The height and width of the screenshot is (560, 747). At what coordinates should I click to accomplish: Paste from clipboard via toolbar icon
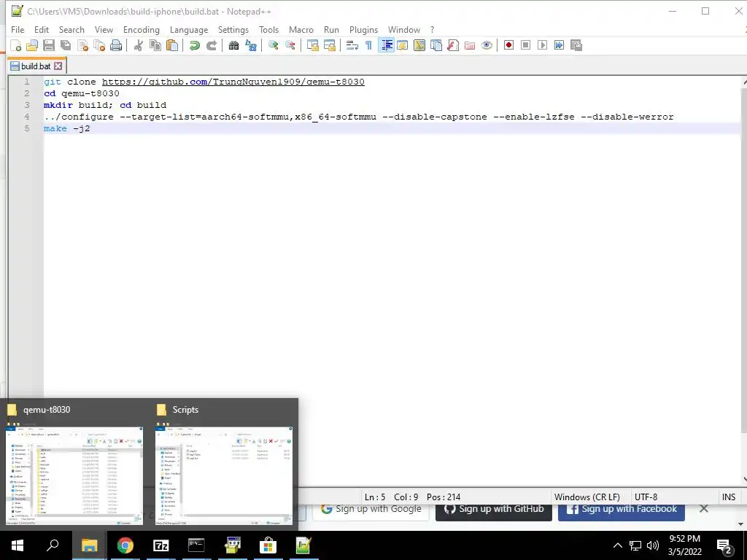pyautogui.click(x=172, y=45)
